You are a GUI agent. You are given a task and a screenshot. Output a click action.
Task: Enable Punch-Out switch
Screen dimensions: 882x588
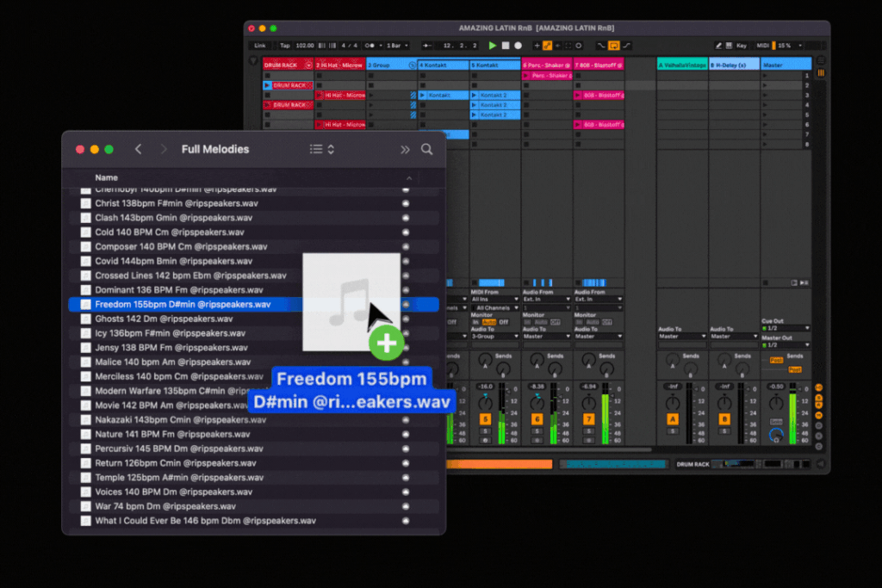626,46
